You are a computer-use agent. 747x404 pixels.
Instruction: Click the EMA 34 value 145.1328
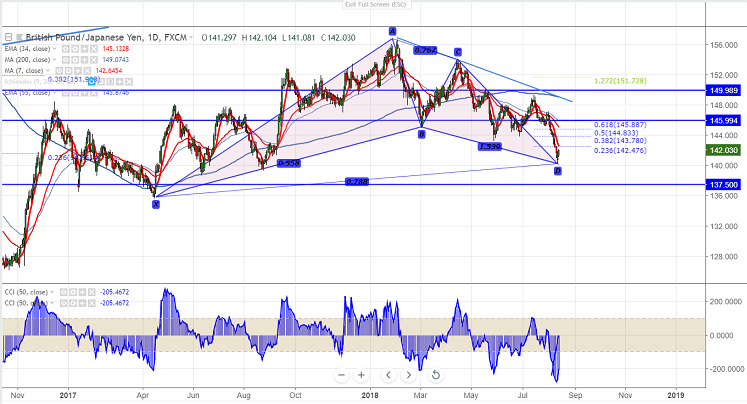click(116, 49)
